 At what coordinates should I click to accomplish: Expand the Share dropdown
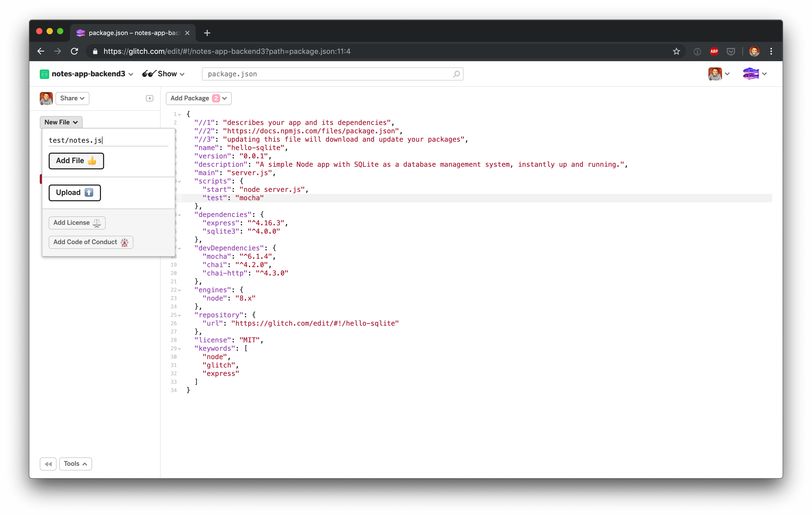(x=72, y=98)
